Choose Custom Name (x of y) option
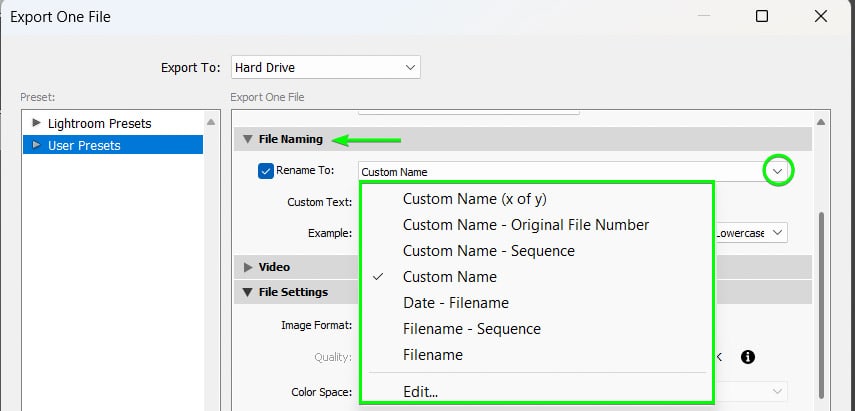 pyautogui.click(x=474, y=199)
